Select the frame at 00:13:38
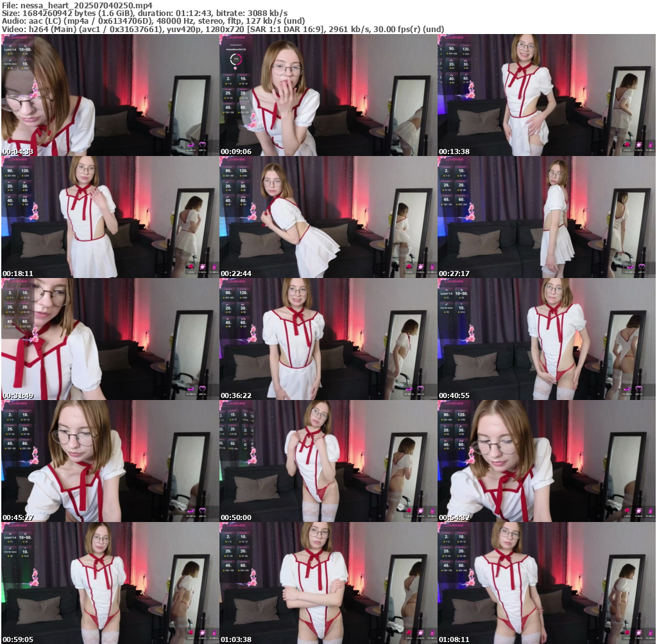The height and width of the screenshot is (644, 657). 547,95
